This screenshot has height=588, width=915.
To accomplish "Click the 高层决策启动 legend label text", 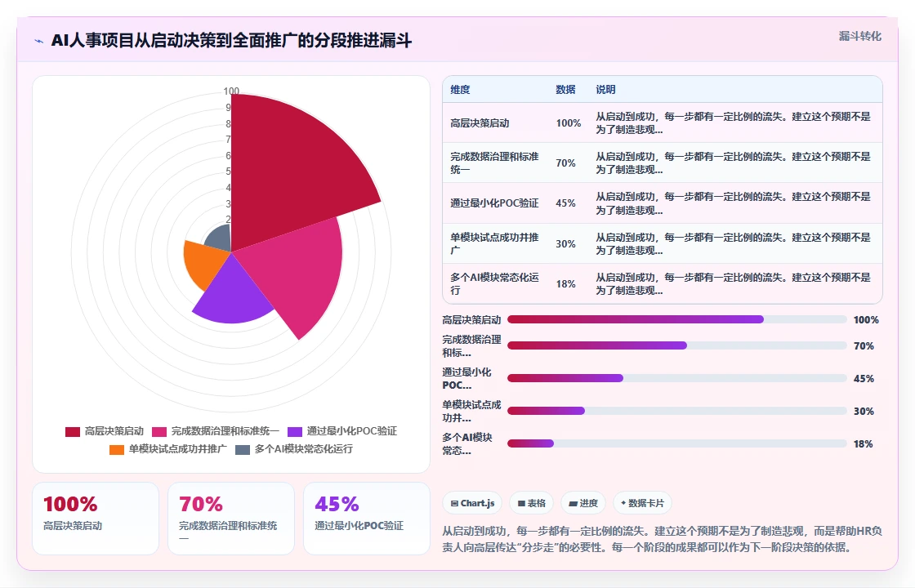I will click(x=114, y=432).
